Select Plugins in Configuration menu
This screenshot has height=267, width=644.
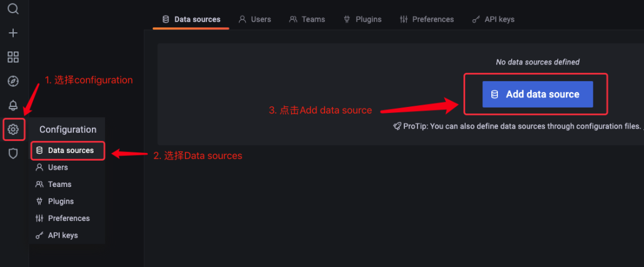tap(61, 201)
